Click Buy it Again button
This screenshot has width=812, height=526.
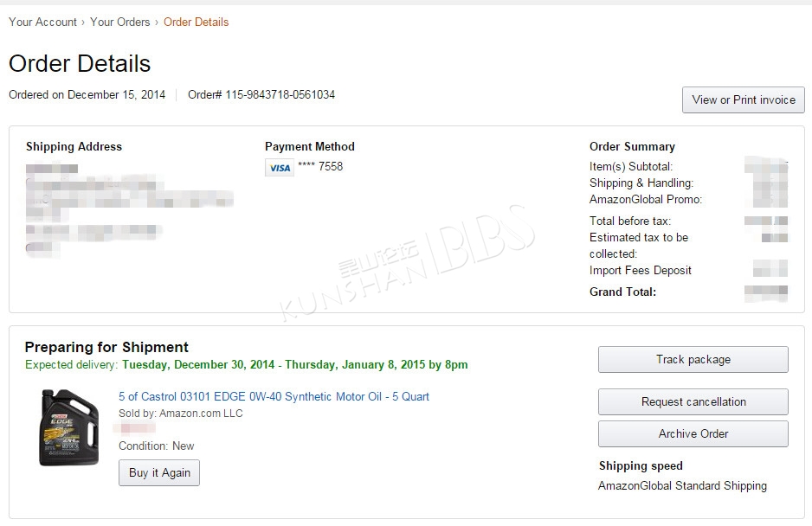pyautogui.click(x=159, y=472)
